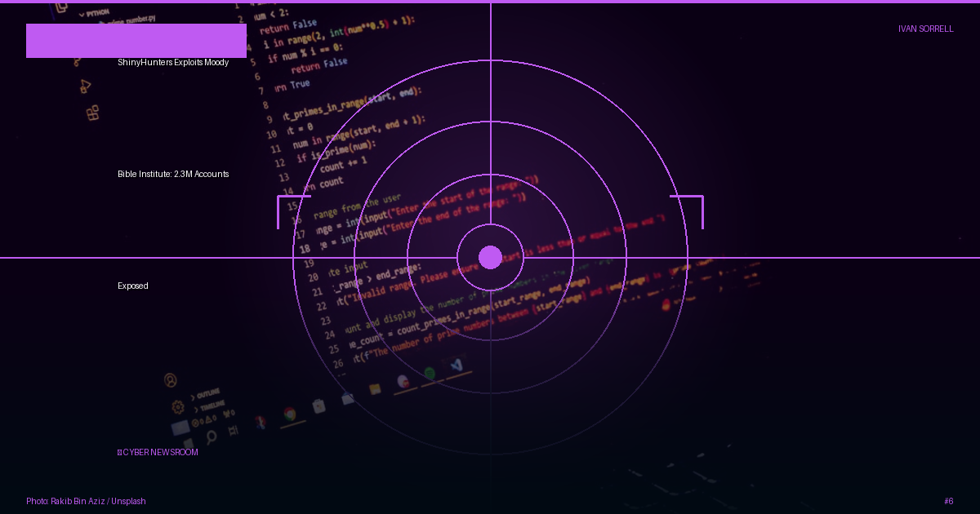Click the solid purple banner rectangle
This screenshot has height=514, width=980.
[x=136, y=41]
